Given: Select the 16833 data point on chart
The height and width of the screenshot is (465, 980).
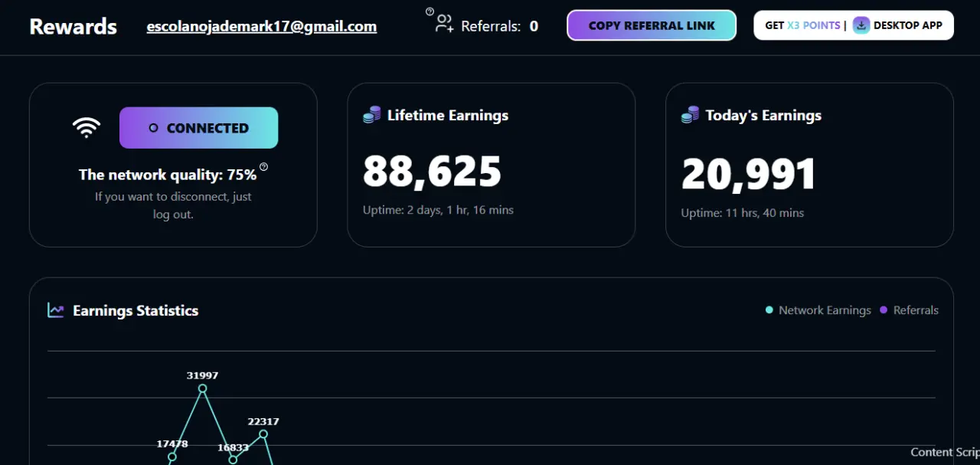Looking at the screenshot, I should coord(234,460).
